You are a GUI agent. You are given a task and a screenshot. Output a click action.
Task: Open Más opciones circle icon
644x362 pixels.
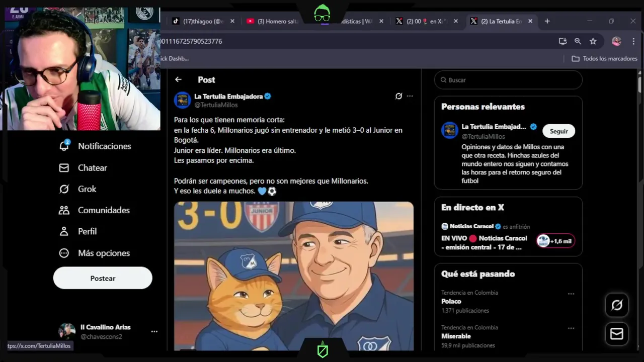point(64,253)
